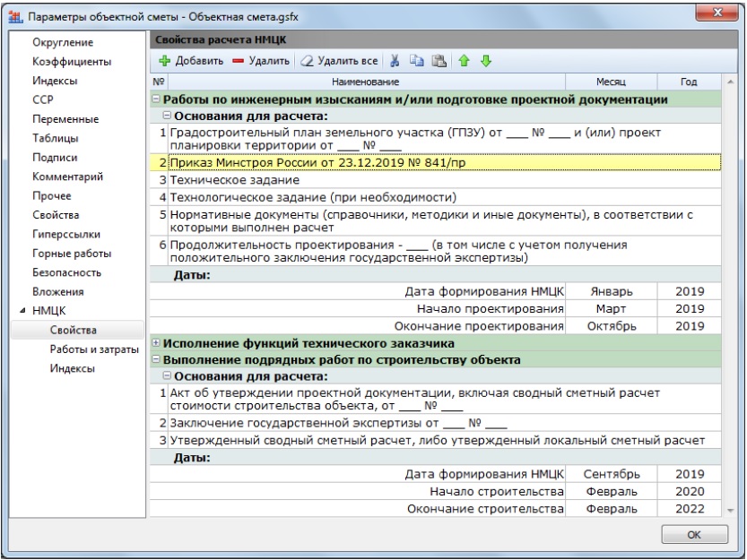Open the Горные работы page
Screen dimensions: 747x560
[72, 254]
